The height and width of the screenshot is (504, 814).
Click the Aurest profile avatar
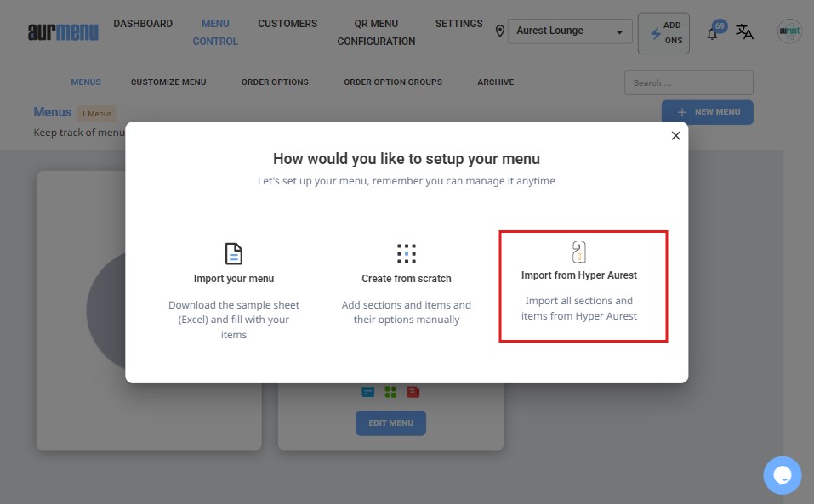pos(789,32)
